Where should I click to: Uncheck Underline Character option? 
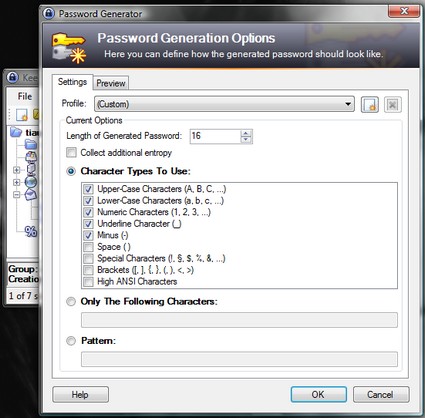tap(88, 224)
